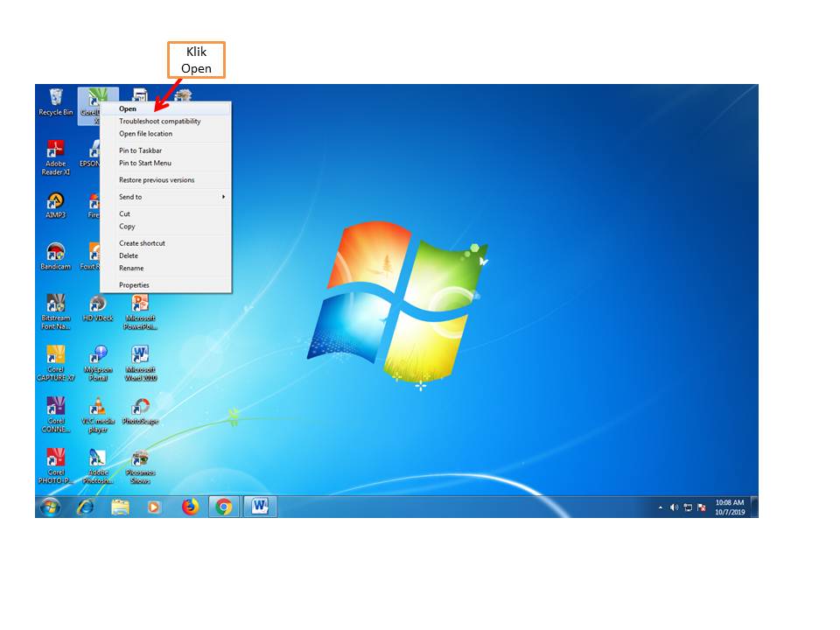Click the taskbar clock showing 10:08 AM

click(730, 507)
